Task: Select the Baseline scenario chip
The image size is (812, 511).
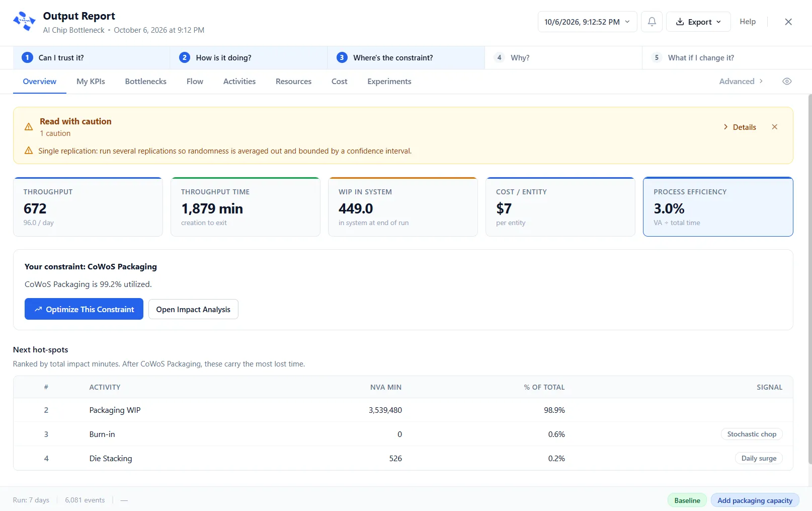Action: click(687, 500)
